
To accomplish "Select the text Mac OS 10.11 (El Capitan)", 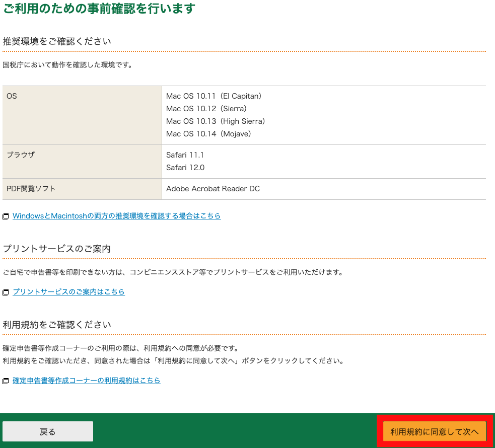I will 214,96.
